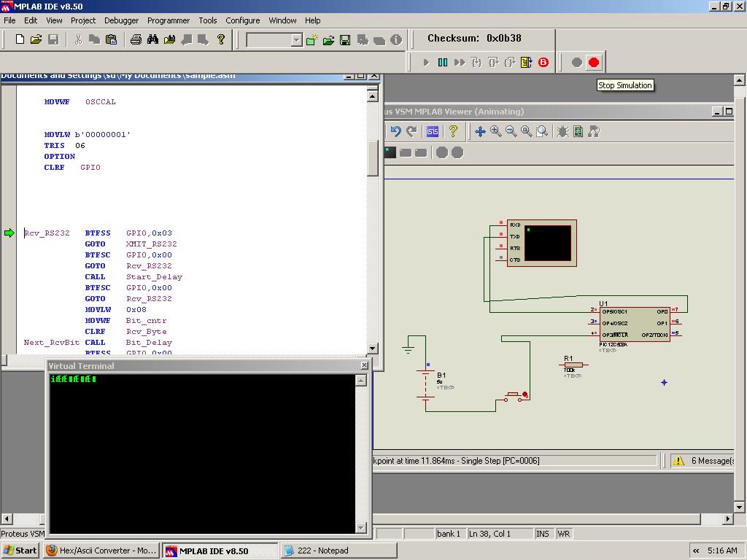Launch ISIS from the viewer toolbar
This screenshot has width=747, height=560.
tap(433, 131)
